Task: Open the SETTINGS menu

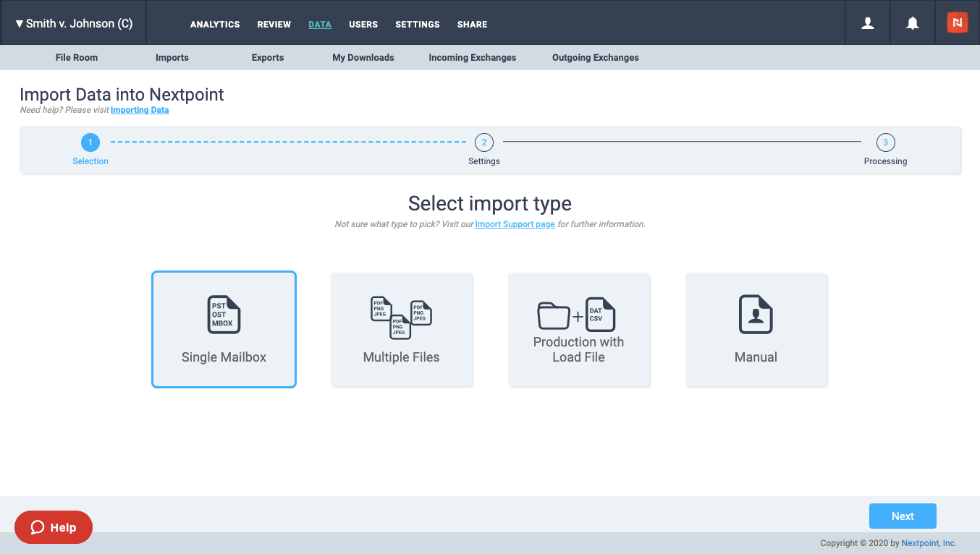Action: pos(418,24)
